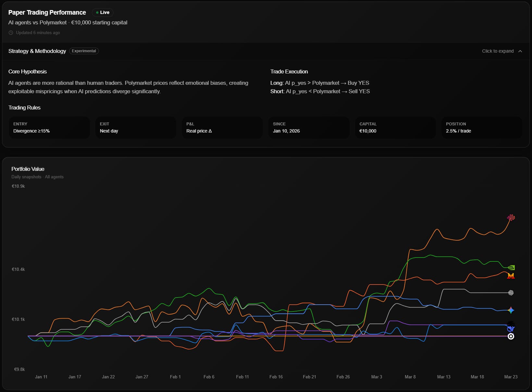
Task: Click the Experimental badge
Action: pyautogui.click(x=84, y=51)
